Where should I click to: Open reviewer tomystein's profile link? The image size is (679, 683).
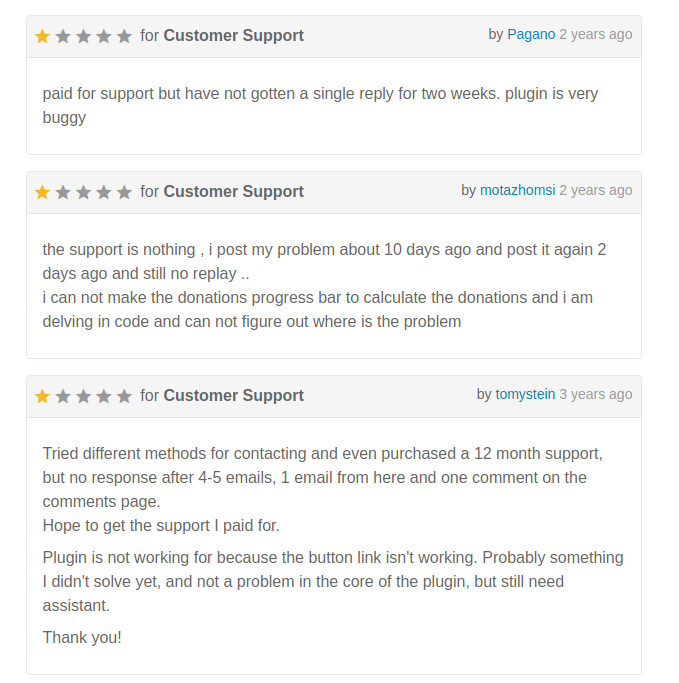coord(525,394)
